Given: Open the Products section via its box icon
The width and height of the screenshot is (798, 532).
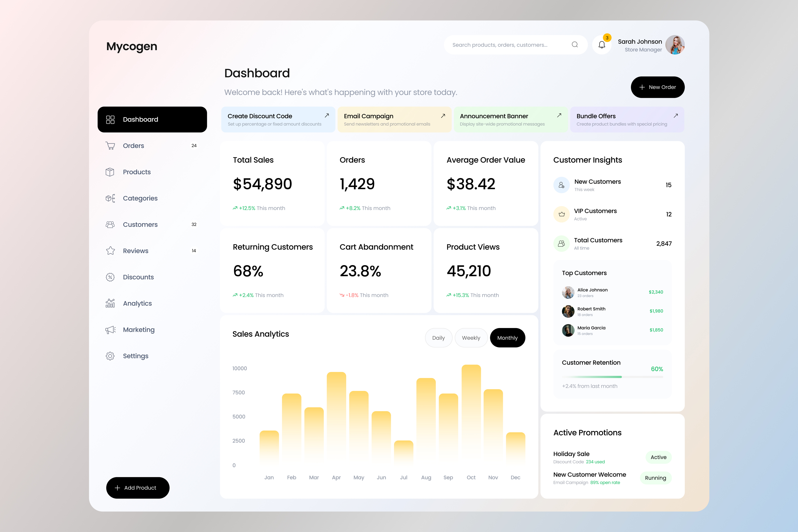Looking at the screenshot, I should 110,172.
